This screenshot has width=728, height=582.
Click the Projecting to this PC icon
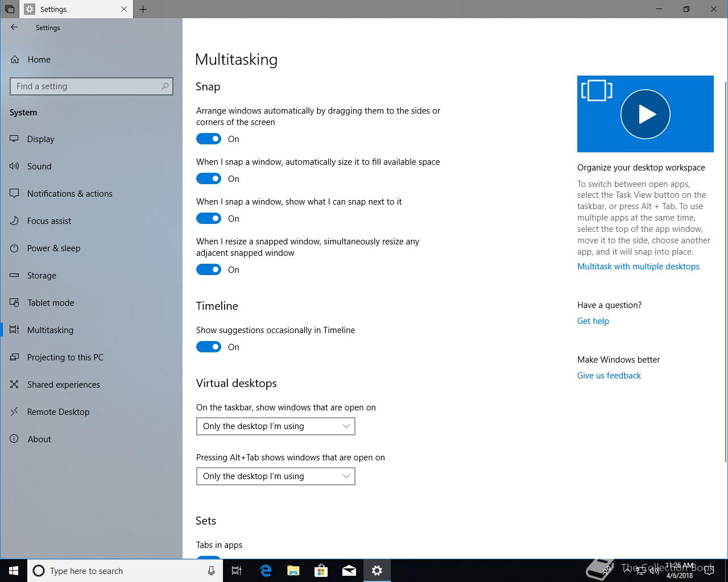point(15,357)
